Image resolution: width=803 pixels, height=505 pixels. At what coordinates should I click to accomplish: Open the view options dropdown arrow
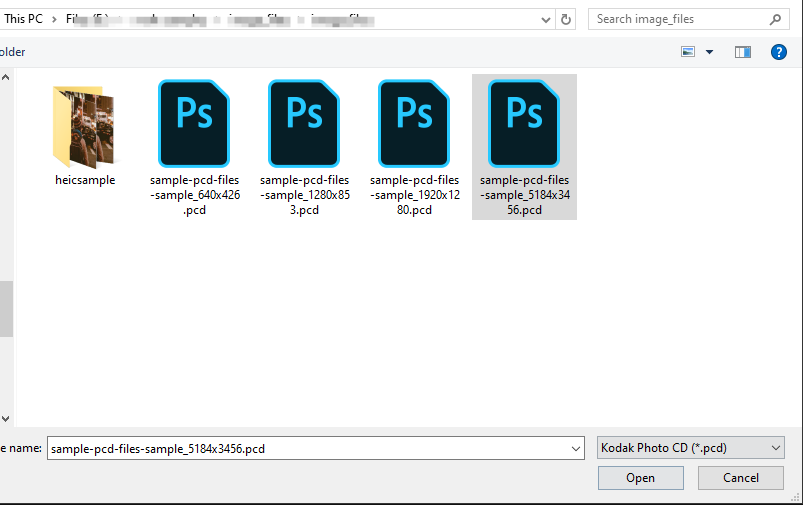click(709, 52)
